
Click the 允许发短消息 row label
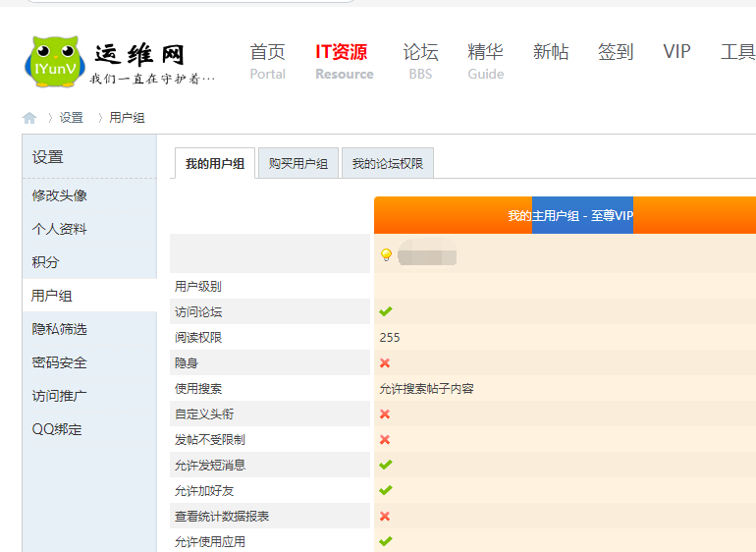click(210, 466)
